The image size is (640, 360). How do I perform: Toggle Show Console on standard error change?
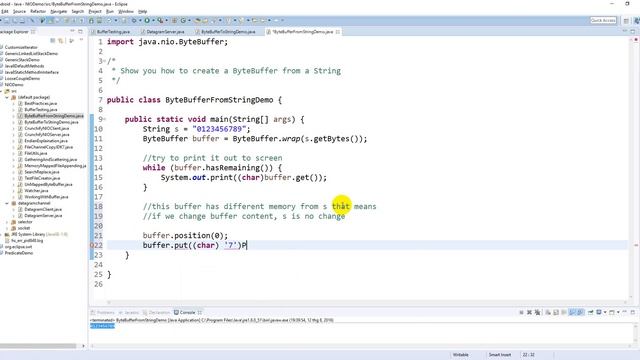click(x=580, y=312)
